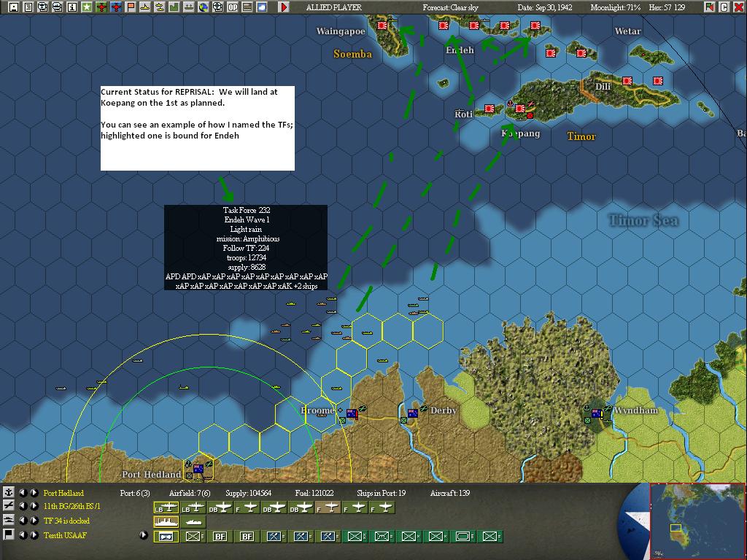Click the orange flag toolbar icon
Viewport: 747px width, 560px height.
click(x=131, y=7)
